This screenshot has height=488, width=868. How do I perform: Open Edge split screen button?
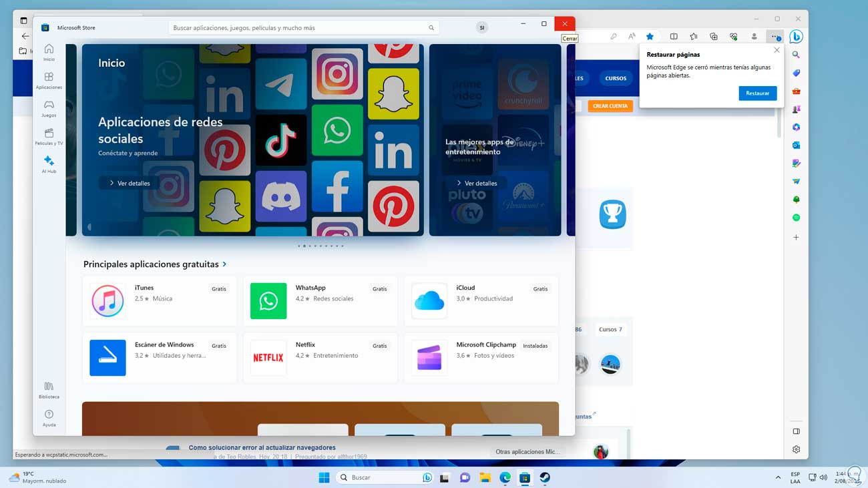pos(674,37)
